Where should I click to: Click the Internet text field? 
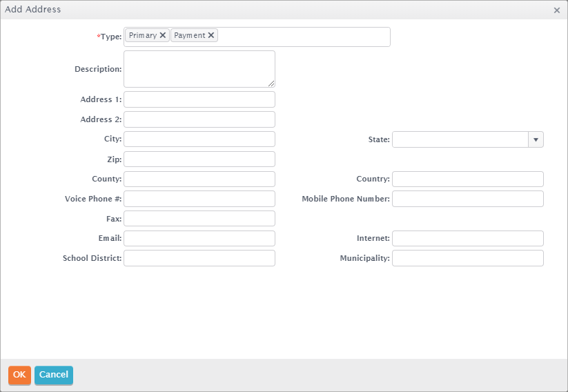468,239
